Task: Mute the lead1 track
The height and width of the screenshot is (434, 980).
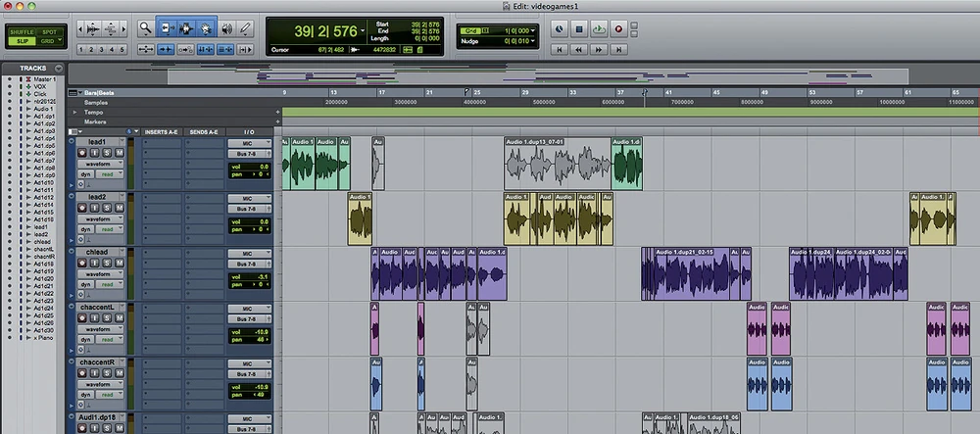Action: click(x=119, y=154)
